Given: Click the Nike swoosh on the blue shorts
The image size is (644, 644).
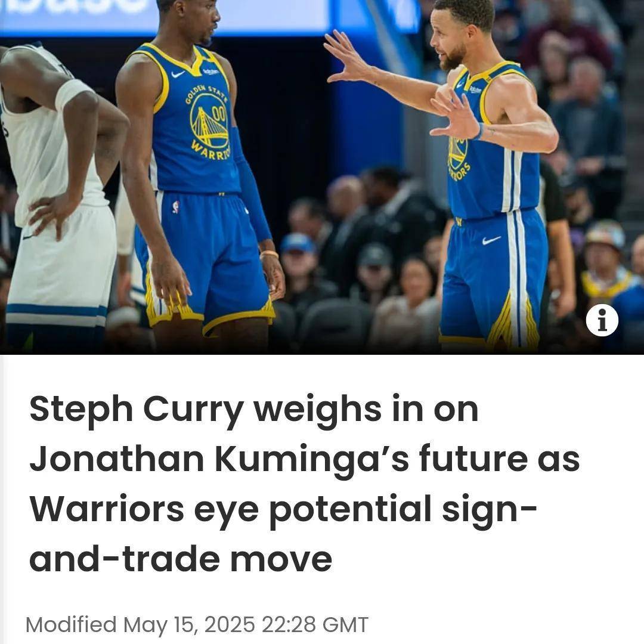Looking at the screenshot, I should (491, 240).
